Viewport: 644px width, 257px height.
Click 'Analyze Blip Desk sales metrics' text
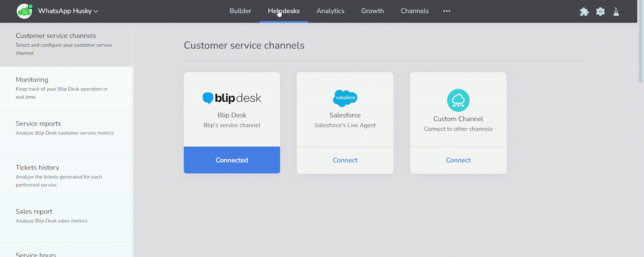(x=52, y=221)
